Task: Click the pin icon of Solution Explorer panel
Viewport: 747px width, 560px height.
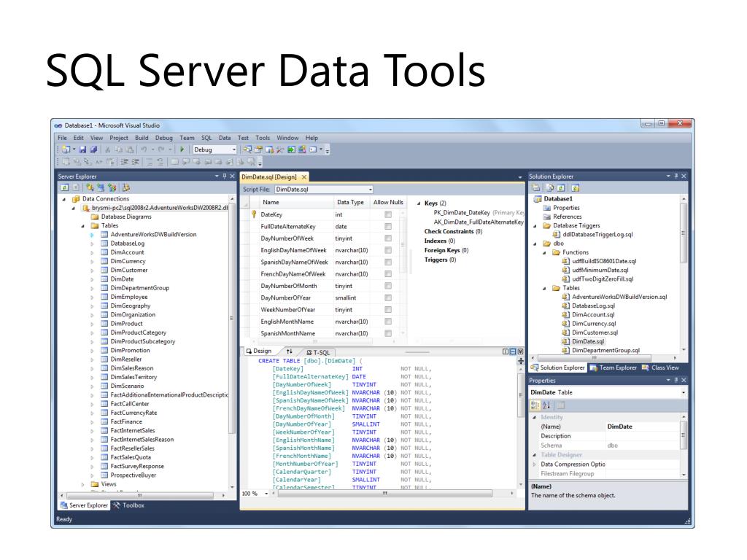Action: [x=676, y=176]
